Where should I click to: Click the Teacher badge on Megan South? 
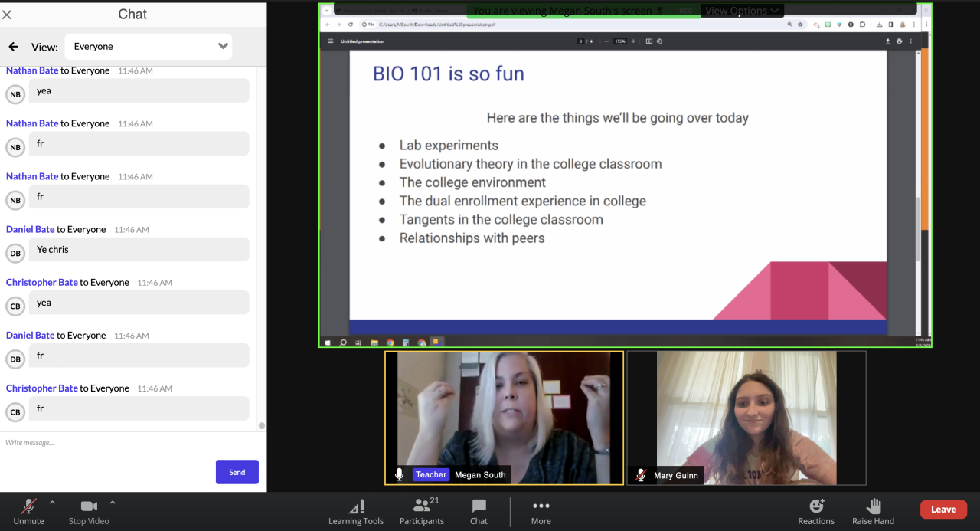[x=431, y=475]
